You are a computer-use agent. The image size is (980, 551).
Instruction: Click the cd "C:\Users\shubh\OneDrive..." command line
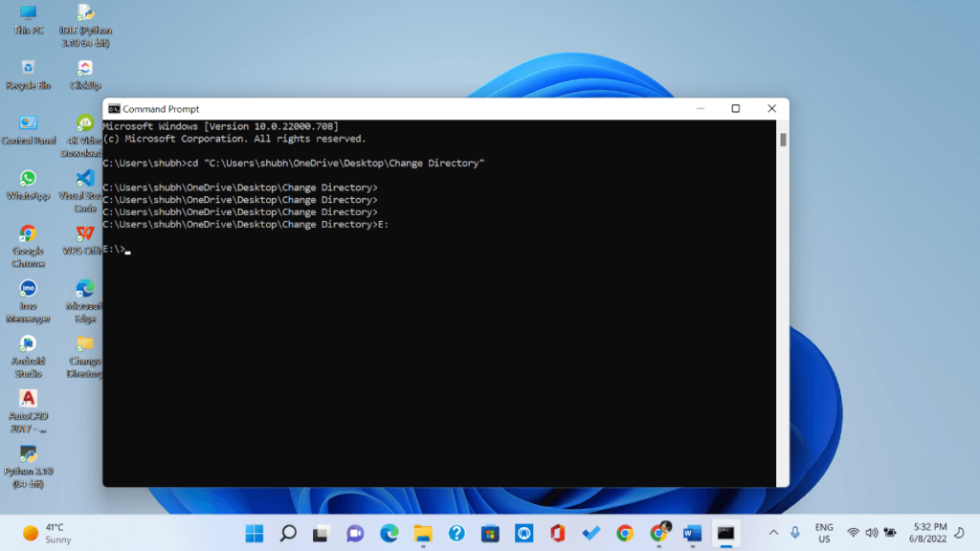pos(294,163)
